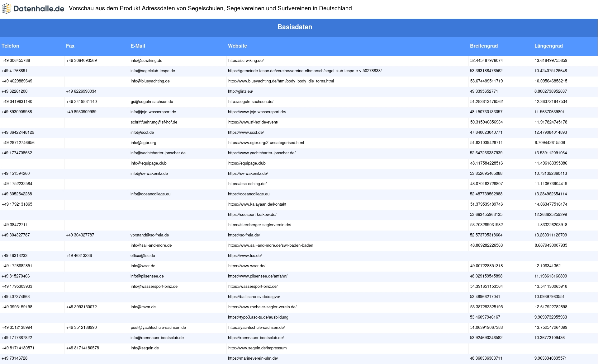Open sail-and-more.de/swr-baden-baden link

(271, 245)
